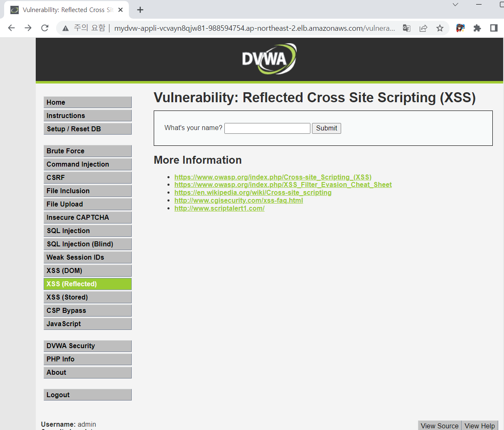Click Logout in the sidebar
Image resolution: width=504 pixels, height=430 pixels.
[88, 395]
